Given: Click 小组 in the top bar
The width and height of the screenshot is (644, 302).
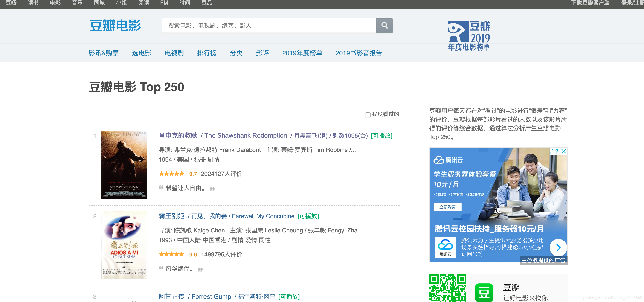Looking at the screenshot, I should click(122, 3).
